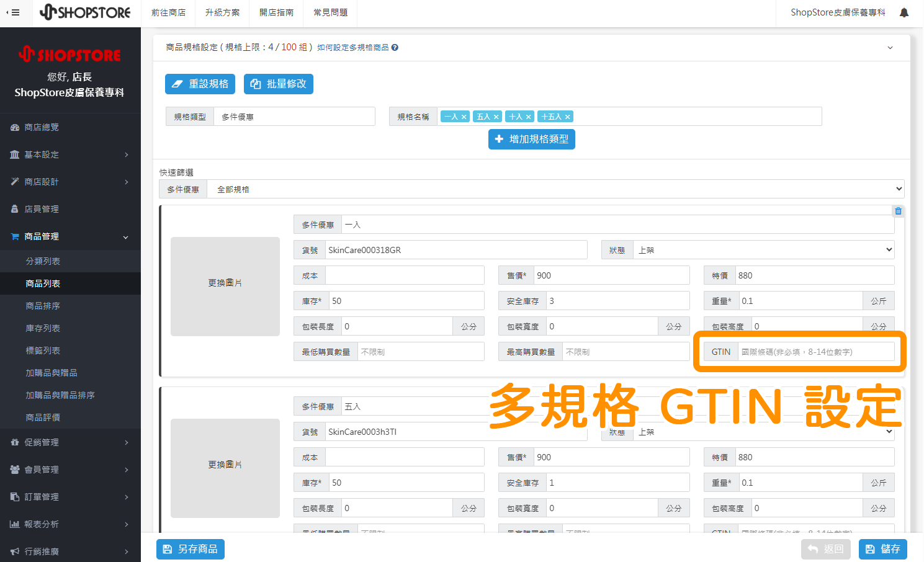Collapse the 商品規格設定 panel chevron
Image resolution: width=924 pixels, height=562 pixels.
pyautogui.click(x=890, y=47)
